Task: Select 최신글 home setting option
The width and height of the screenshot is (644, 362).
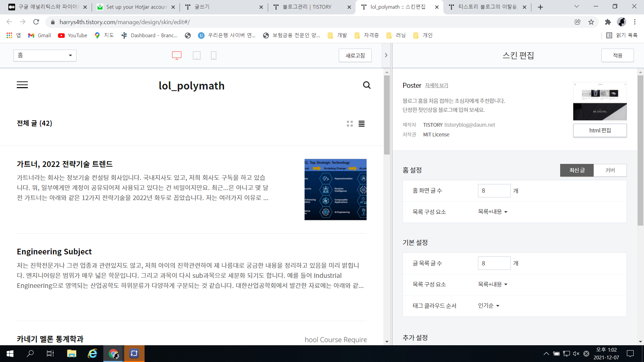Action: [x=577, y=170]
